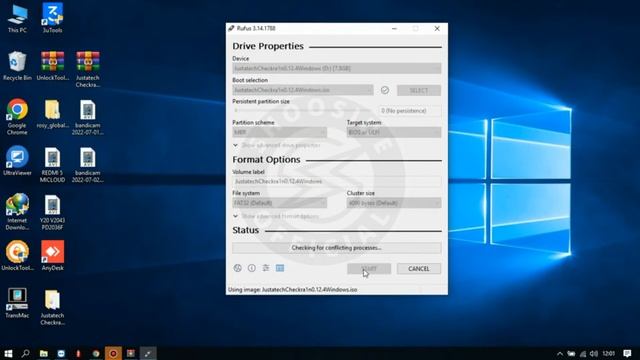
Task: Click the persistence size value field
Action: (x=409, y=111)
